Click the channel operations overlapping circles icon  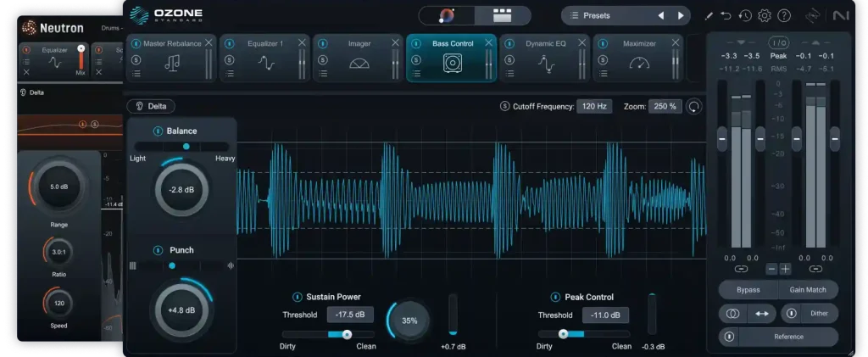732,314
